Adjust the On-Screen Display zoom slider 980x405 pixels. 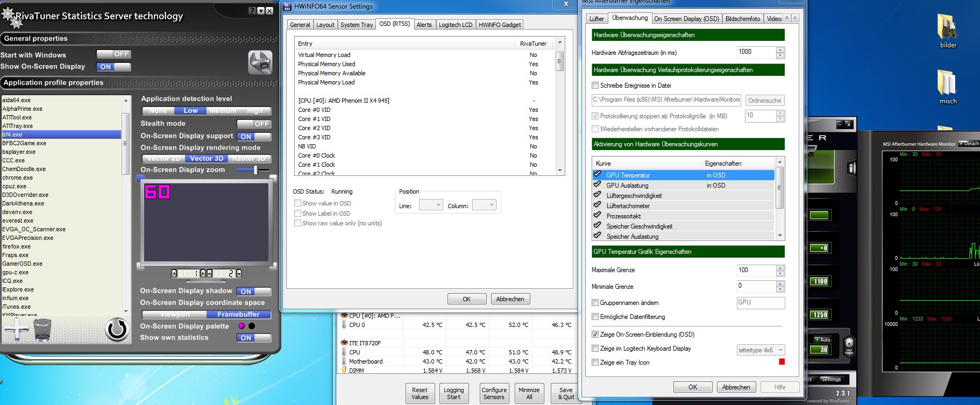pos(255,170)
